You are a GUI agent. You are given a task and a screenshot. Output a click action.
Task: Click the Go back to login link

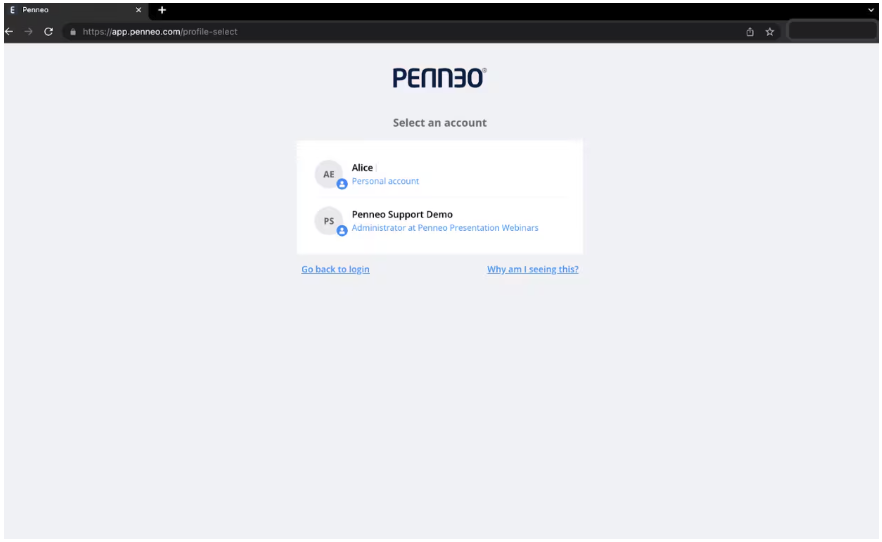335,269
